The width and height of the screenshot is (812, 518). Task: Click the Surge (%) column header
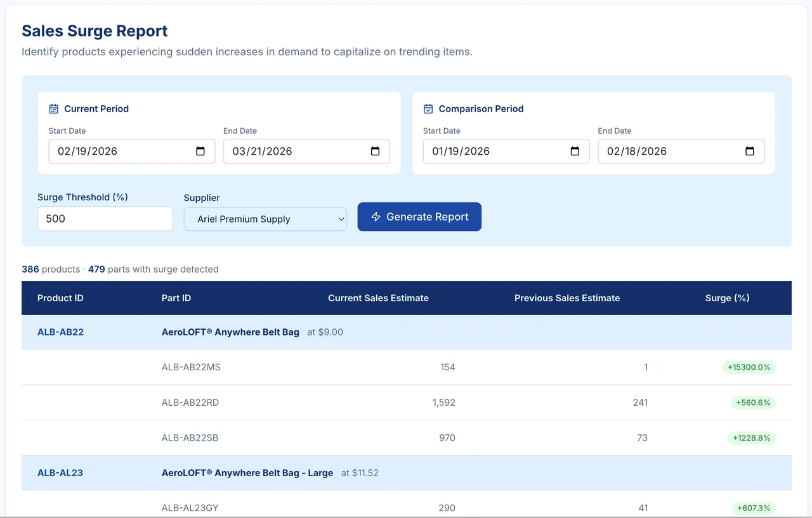coord(728,298)
